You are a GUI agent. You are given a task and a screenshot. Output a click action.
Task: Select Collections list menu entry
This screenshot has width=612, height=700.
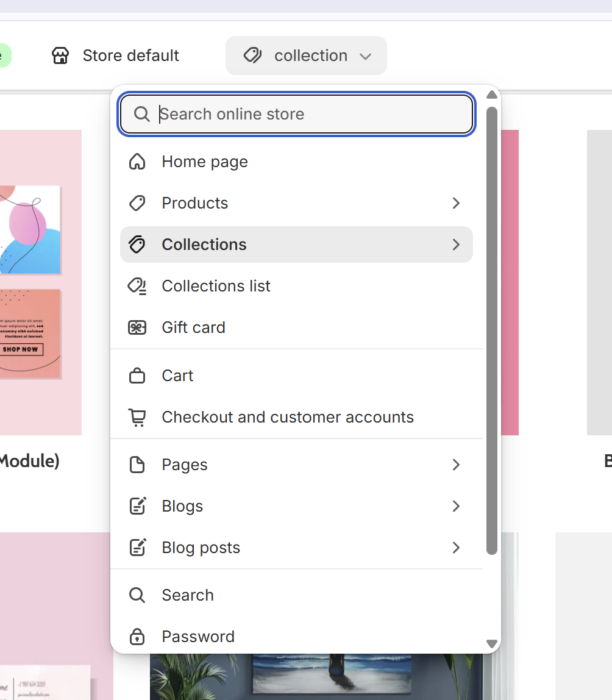(x=296, y=286)
